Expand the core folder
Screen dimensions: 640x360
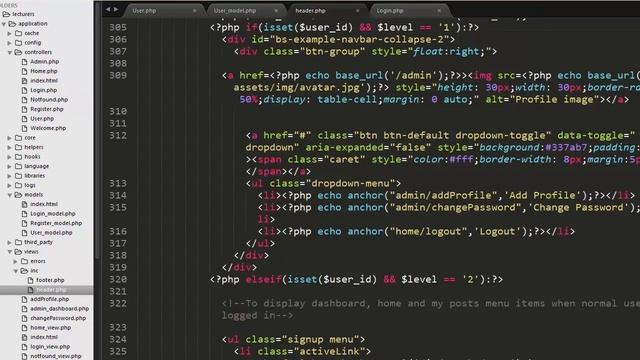tap(9, 138)
